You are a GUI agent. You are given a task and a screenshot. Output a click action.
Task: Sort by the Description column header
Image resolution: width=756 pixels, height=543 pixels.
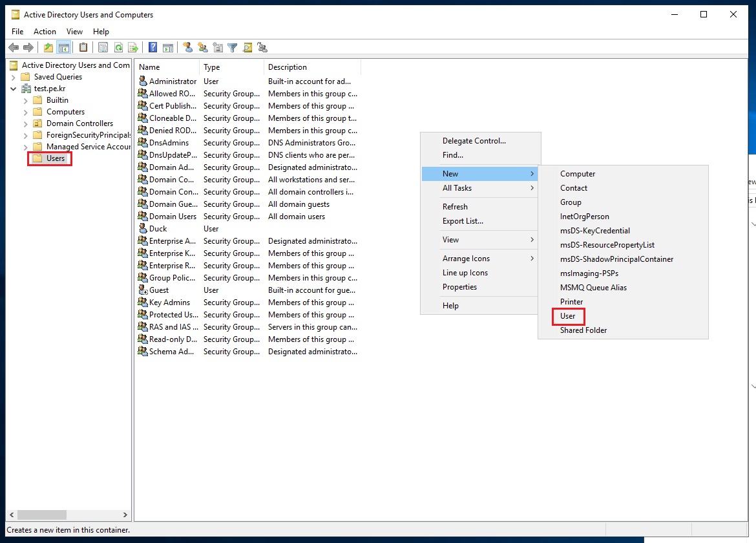point(312,67)
